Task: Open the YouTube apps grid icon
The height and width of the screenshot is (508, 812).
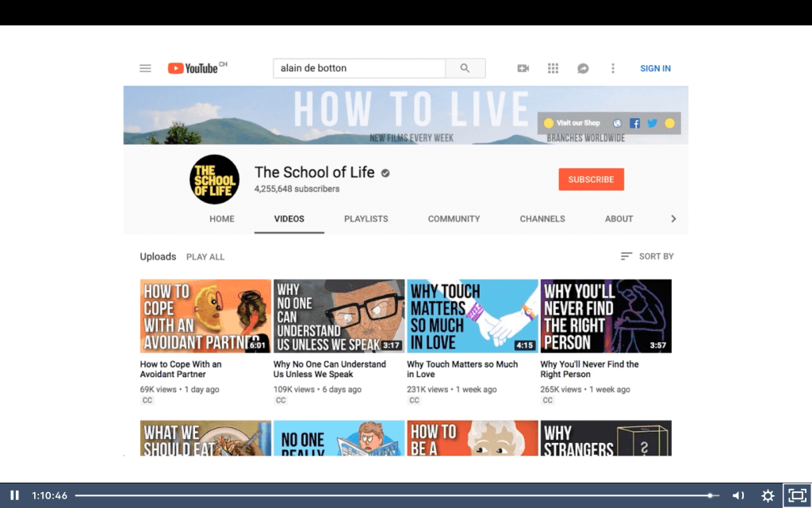Action: point(553,68)
